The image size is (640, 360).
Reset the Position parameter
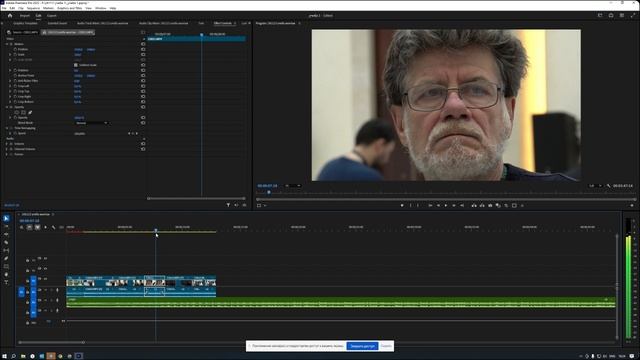(x=143, y=49)
